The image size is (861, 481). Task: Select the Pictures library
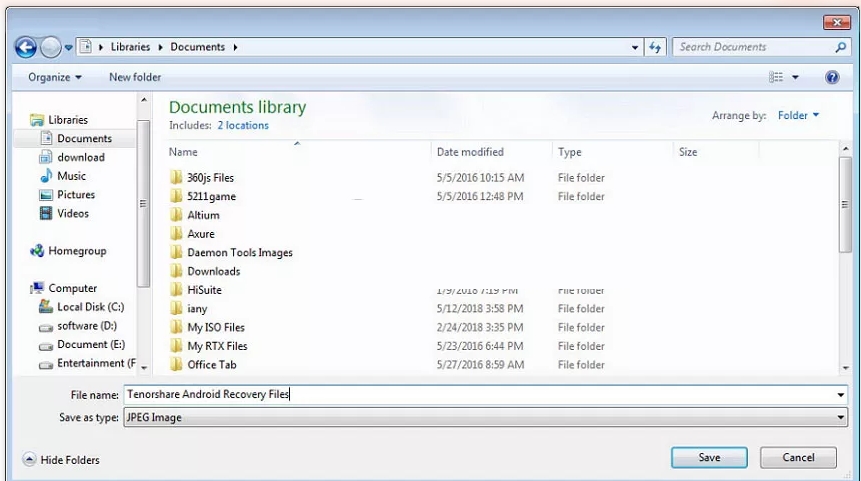pos(76,195)
